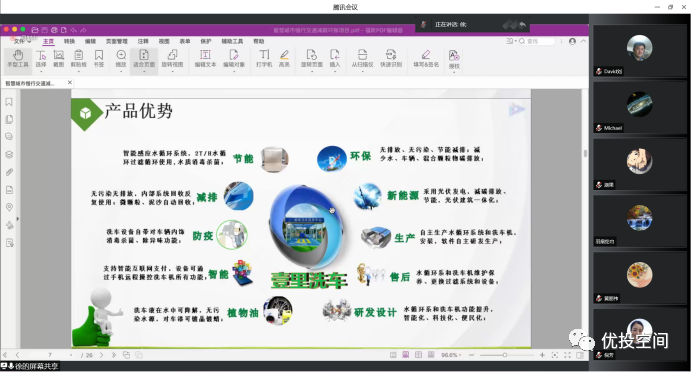692x372 pixels.
Task: Activate the Highlight (高亮) tool
Action: coord(284,59)
